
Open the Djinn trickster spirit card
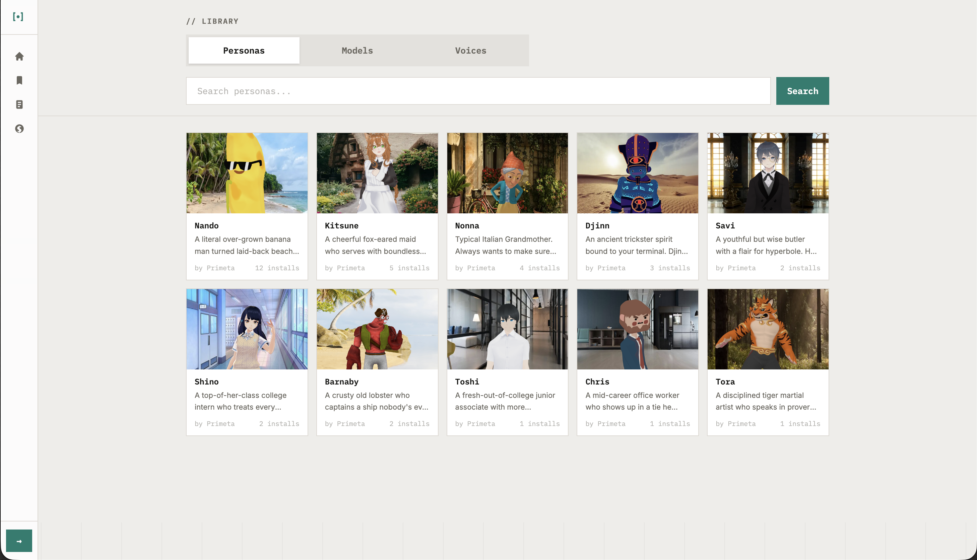tap(637, 173)
